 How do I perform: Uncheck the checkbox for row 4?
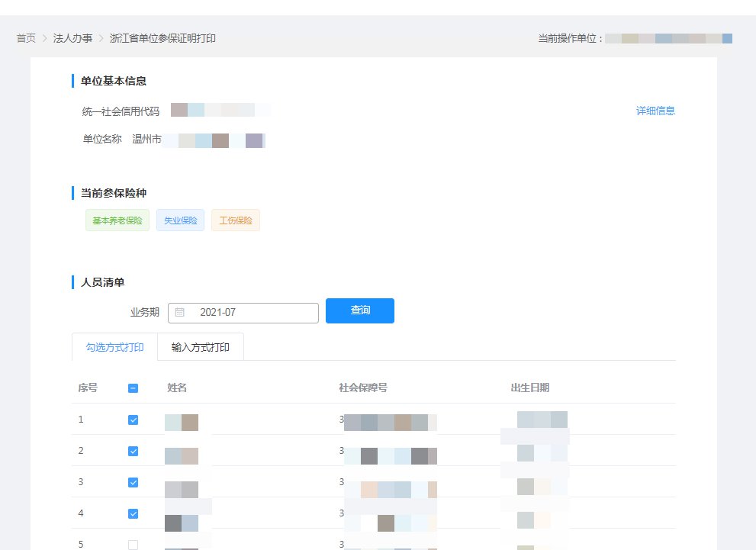[x=133, y=513]
